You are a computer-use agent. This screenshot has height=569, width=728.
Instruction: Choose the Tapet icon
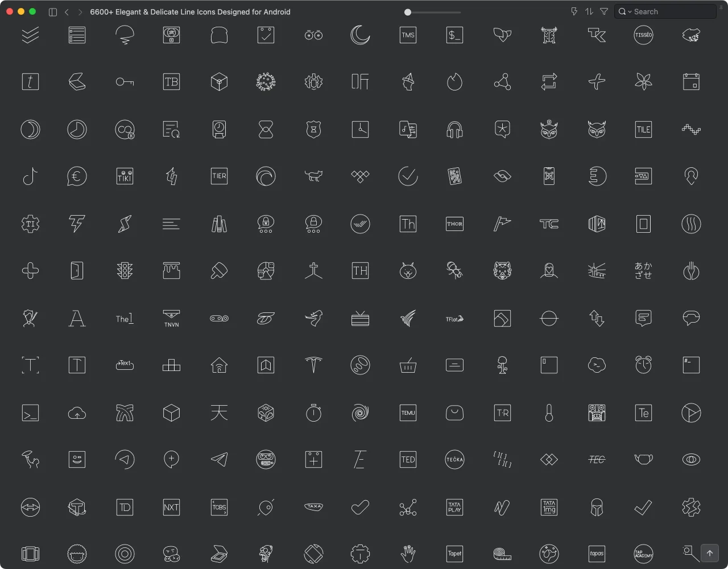click(454, 554)
